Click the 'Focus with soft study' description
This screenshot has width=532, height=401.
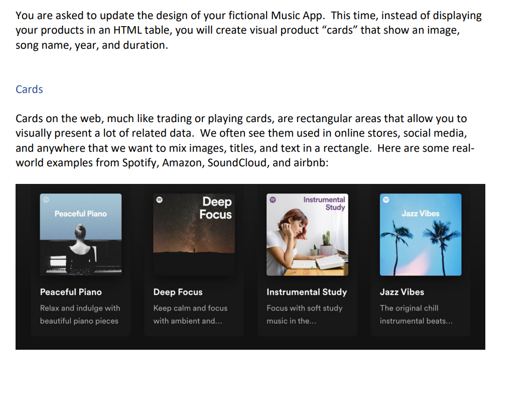[304, 314]
